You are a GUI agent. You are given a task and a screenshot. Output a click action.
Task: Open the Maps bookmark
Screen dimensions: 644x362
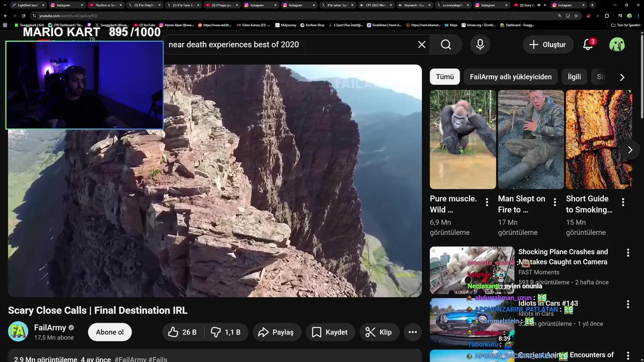coord(450,25)
